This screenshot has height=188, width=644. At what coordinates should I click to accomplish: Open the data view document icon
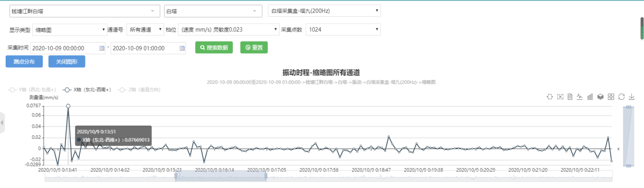(570, 96)
